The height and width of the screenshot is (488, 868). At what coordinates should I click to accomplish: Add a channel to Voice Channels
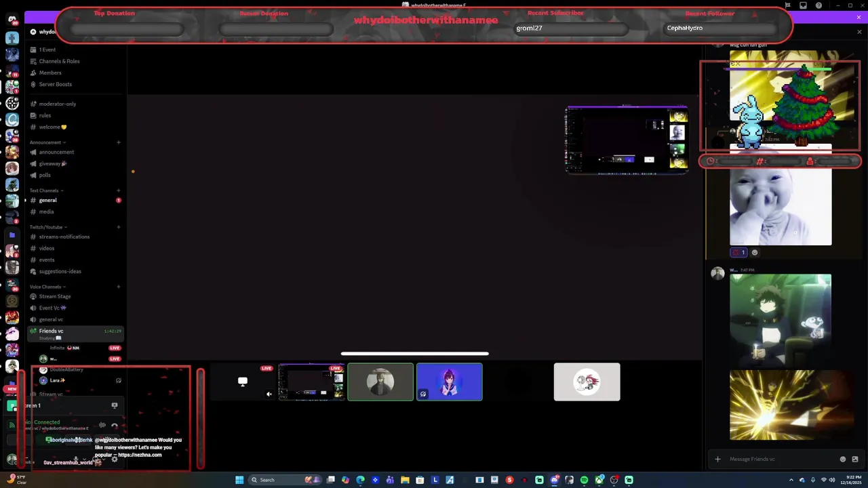[118, 287]
